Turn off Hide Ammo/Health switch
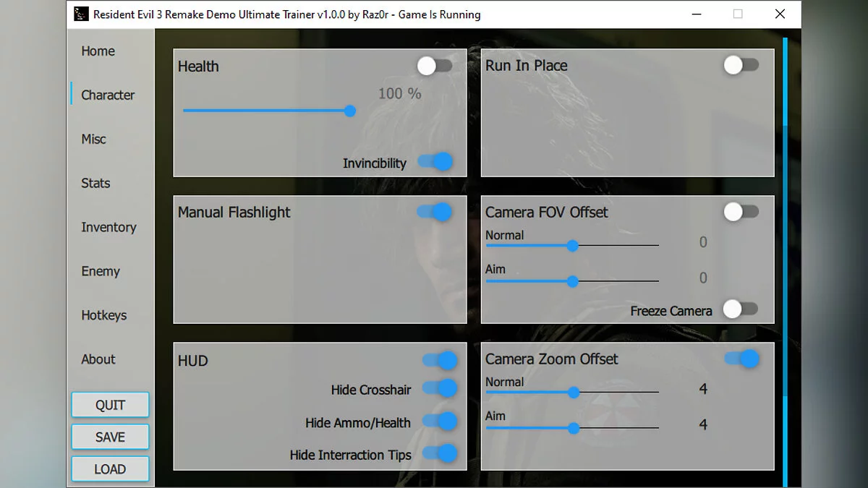868x488 pixels. (440, 421)
